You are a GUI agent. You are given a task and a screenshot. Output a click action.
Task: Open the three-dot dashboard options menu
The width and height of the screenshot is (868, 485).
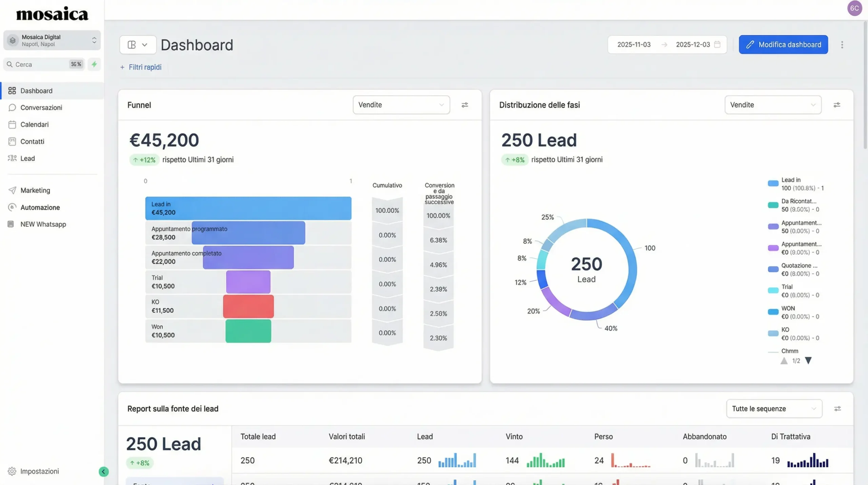pos(842,45)
